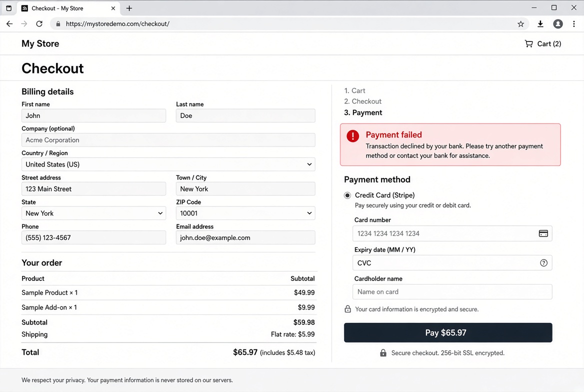Image resolution: width=584 pixels, height=392 pixels.
Task: Close the Checkout - My Store tab
Action: click(x=113, y=8)
